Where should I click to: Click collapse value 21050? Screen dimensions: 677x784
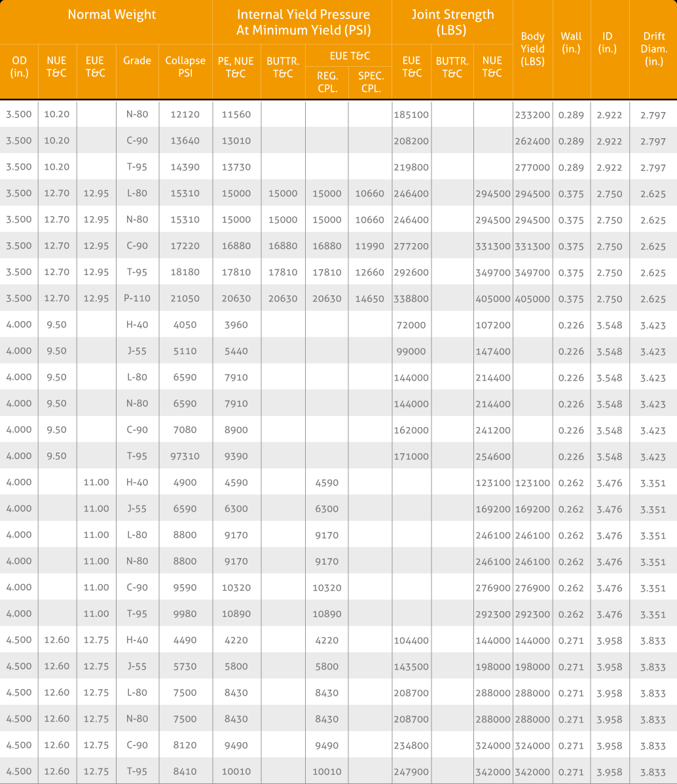[x=185, y=299]
